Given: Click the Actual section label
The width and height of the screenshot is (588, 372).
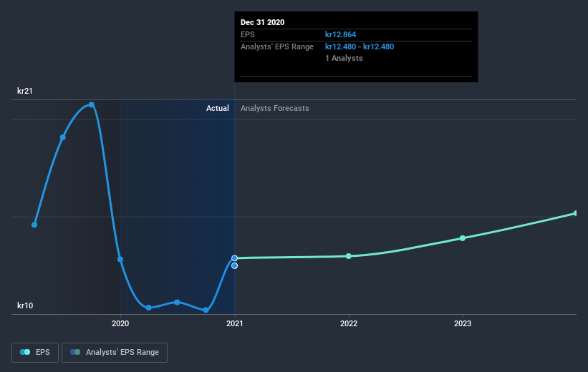Looking at the screenshot, I should click(x=218, y=108).
